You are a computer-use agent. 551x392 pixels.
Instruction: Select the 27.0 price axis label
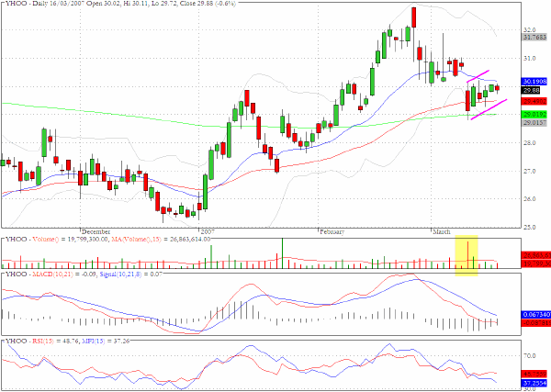coord(530,171)
